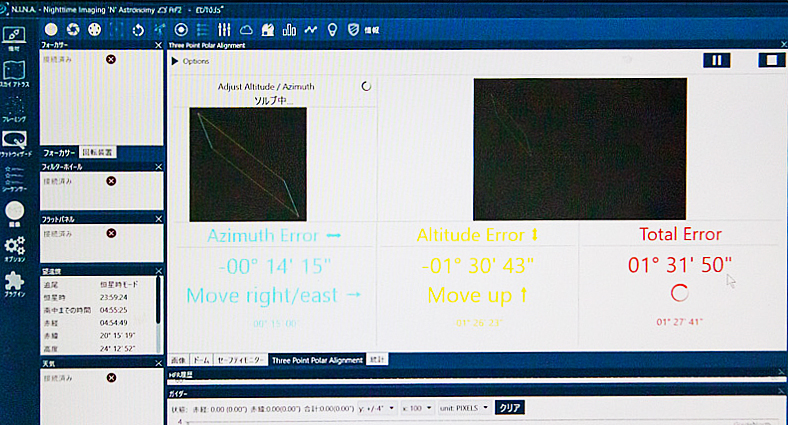Click the クリア clear button in guider

pos(510,408)
